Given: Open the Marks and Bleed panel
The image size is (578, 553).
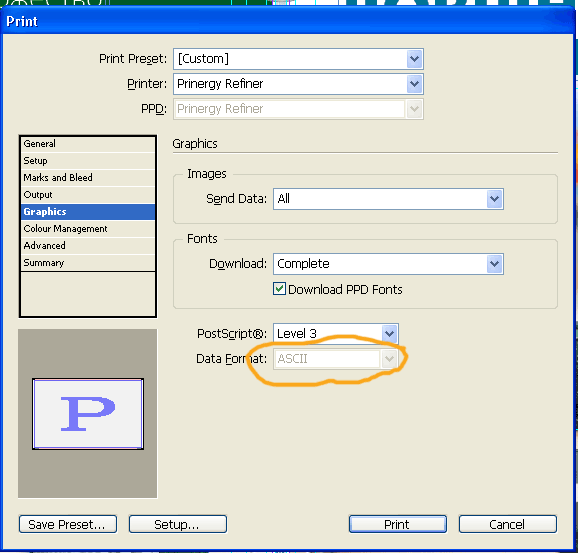Looking at the screenshot, I should coord(88,178).
